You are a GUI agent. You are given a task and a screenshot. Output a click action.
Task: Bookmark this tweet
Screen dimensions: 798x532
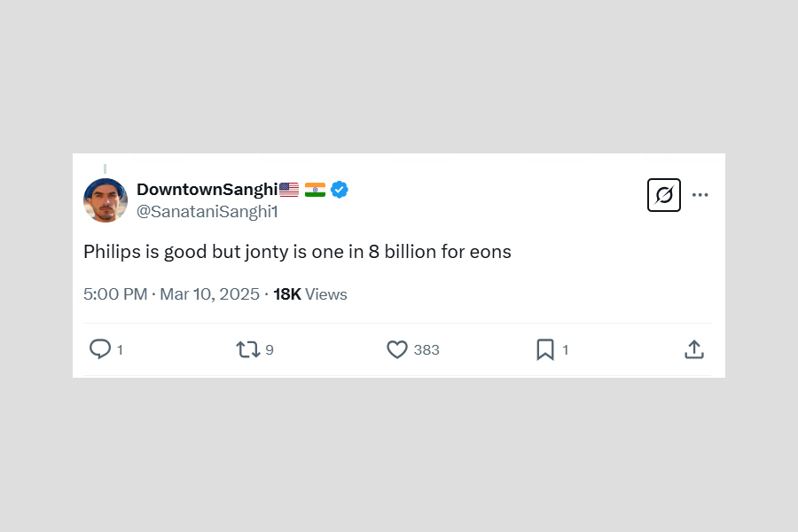545,349
